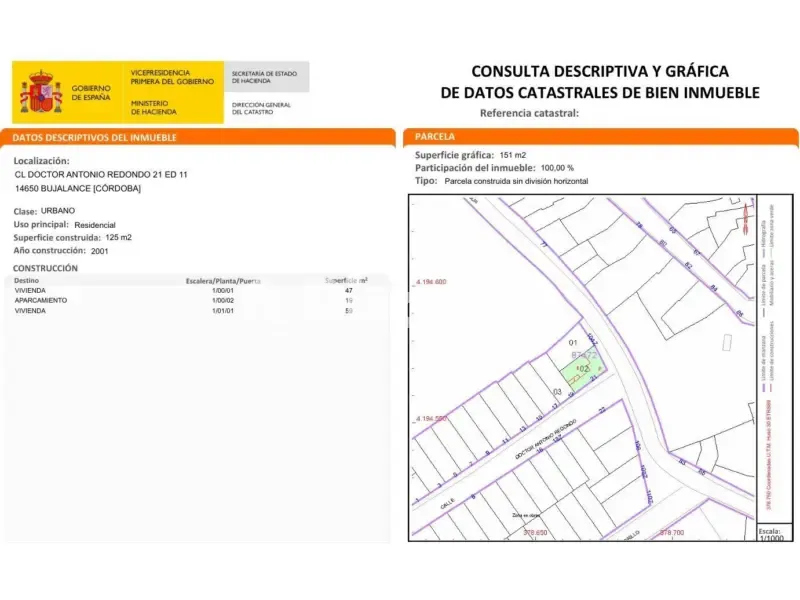
Task: Click the Ministerio de Hacienda yellow banner
Action: 172,92
